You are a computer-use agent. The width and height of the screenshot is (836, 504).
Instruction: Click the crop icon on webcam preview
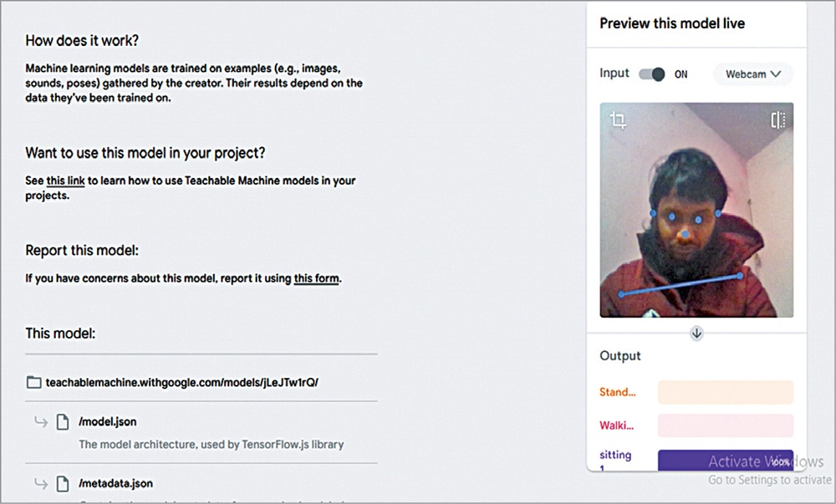click(x=619, y=120)
